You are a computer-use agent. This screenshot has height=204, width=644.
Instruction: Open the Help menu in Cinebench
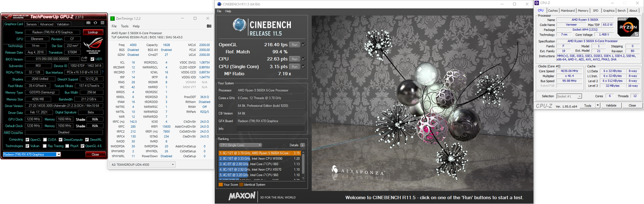coord(228,11)
